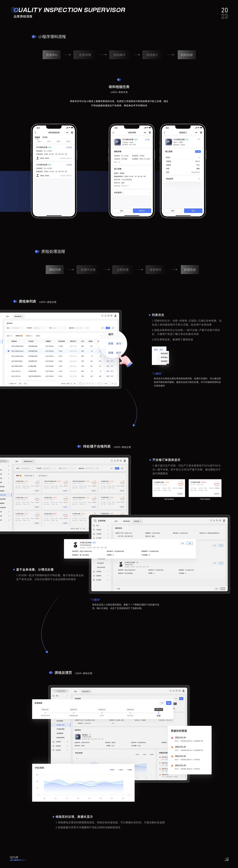
Task: Select the 已通过 status tab
Action: coord(38,336)
